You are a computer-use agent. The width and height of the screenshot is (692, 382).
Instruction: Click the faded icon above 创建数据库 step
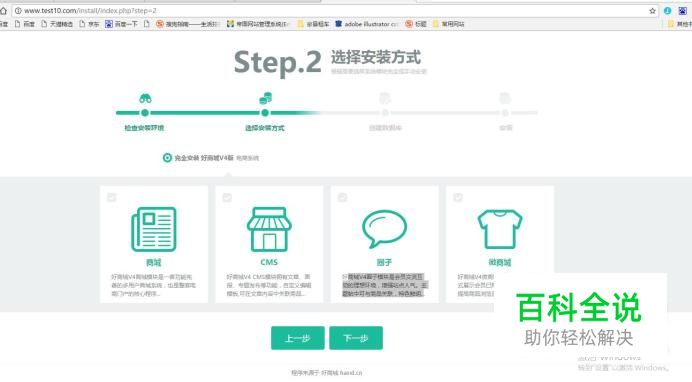[385, 98]
